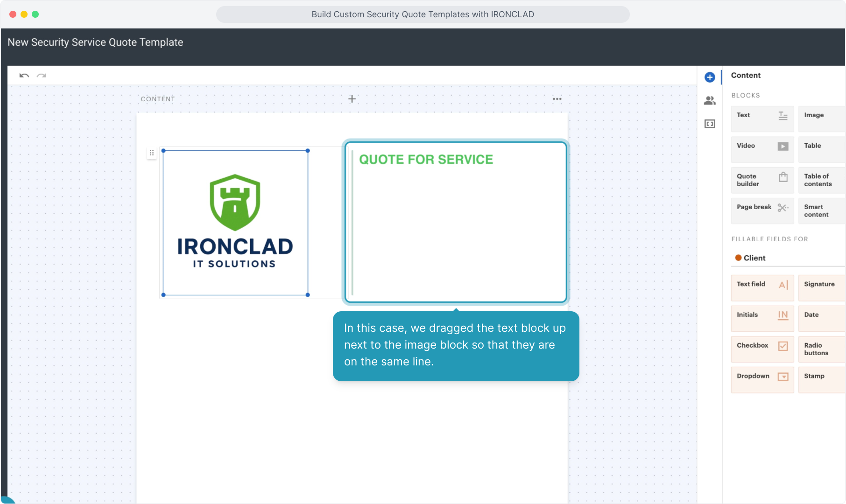Click the redo arrow icon

coord(42,76)
